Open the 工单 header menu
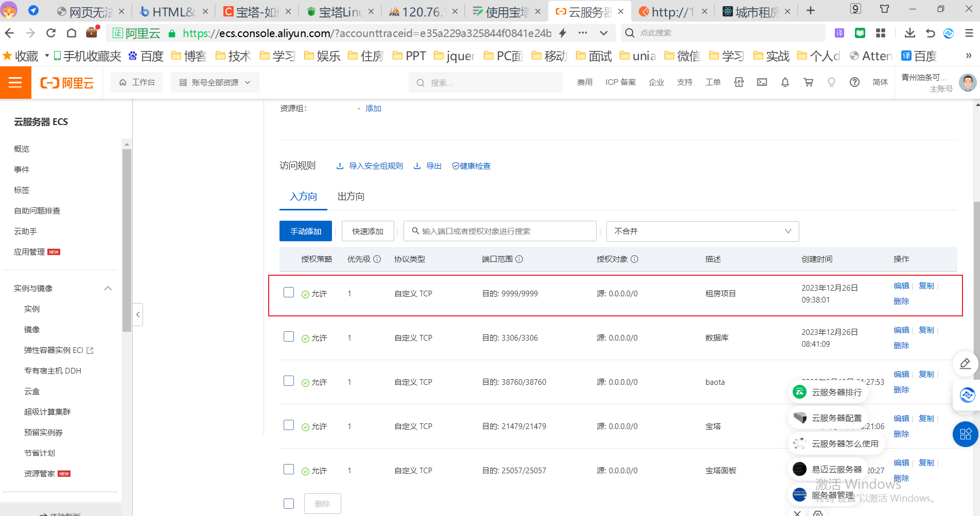980x516 pixels. click(x=713, y=82)
